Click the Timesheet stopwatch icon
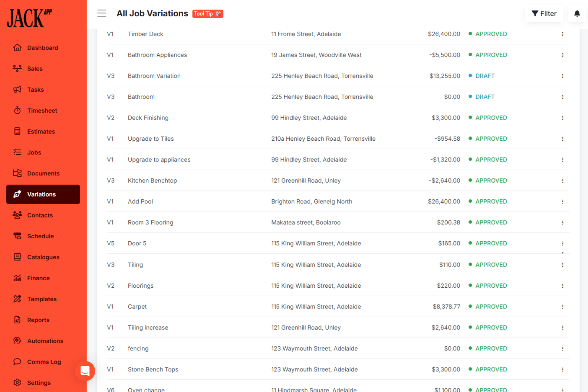Screen dimensions: 588x392 point(17,110)
